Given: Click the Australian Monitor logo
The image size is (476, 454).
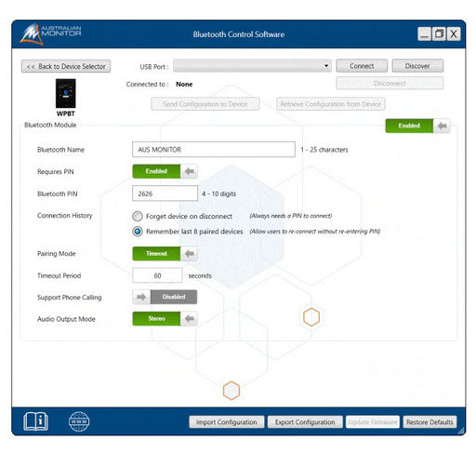Looking at the screenshot, I should 50,34.
